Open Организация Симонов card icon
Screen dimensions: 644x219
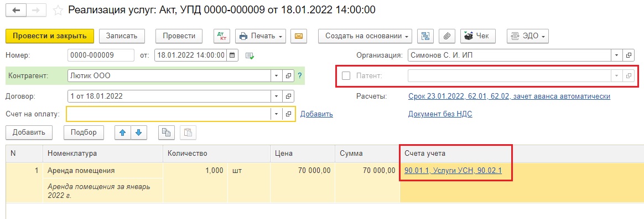[x=629, y=55]
